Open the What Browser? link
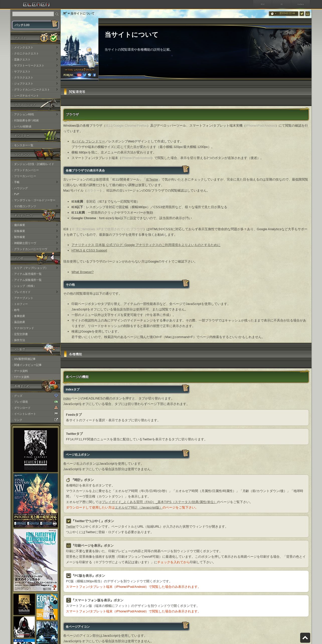This screenshot has width=322, height=644. click(x=83, y=272)
